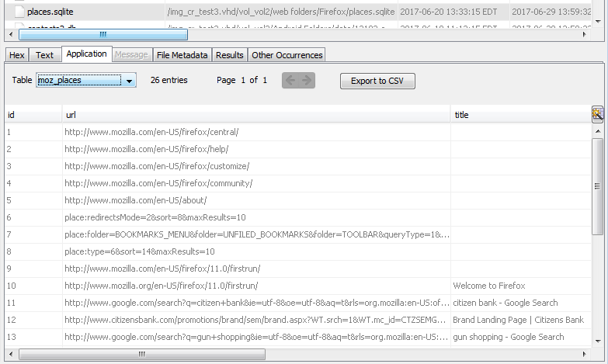Click the top file list scrollbar left arrow
Image resolution: width=608 pixels, height=364 pixels.
[x=11, y=34]
